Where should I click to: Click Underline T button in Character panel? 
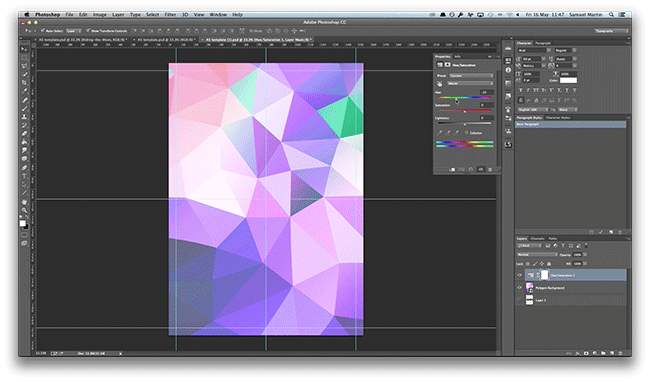[x=567, y=90]
